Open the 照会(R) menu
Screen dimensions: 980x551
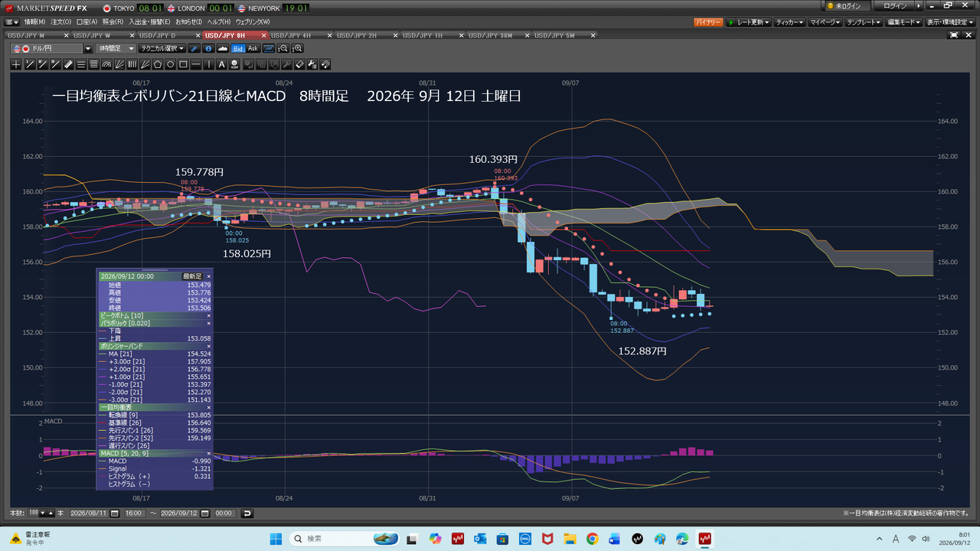113,21
